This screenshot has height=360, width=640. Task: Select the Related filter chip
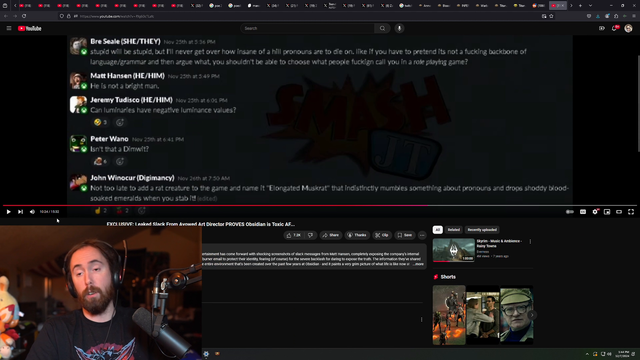[x=453, y=230]
